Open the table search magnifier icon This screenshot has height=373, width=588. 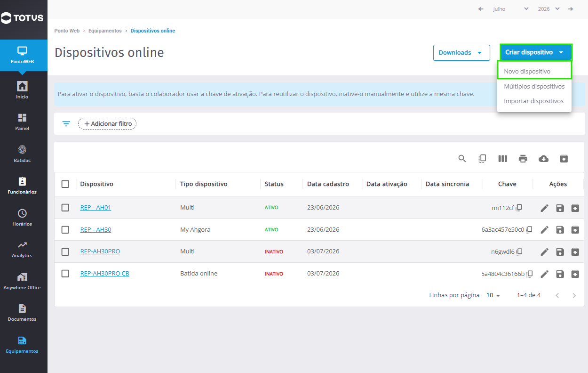point(462,159)
